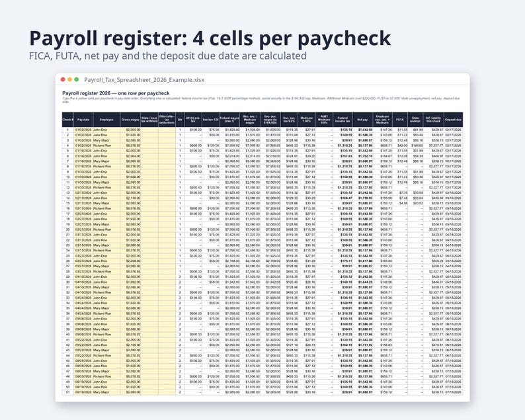Viewport: 525px width, 420px height.
Task: Select the $4.56 FUTA cell in check row 15
Action: click(x=400, y=203)
